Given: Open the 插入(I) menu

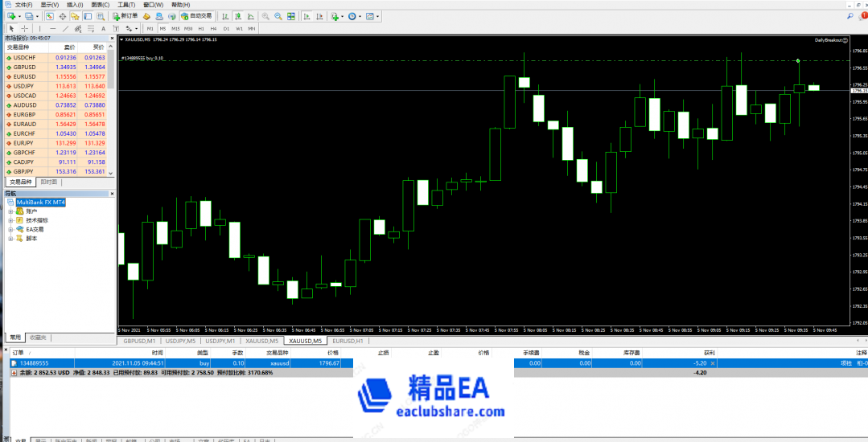Looking at the screenshot, I should (x=75, y=5).
